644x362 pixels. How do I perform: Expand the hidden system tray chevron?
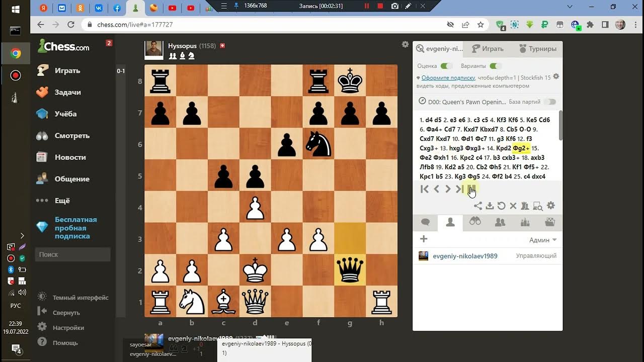pos(22,235)
